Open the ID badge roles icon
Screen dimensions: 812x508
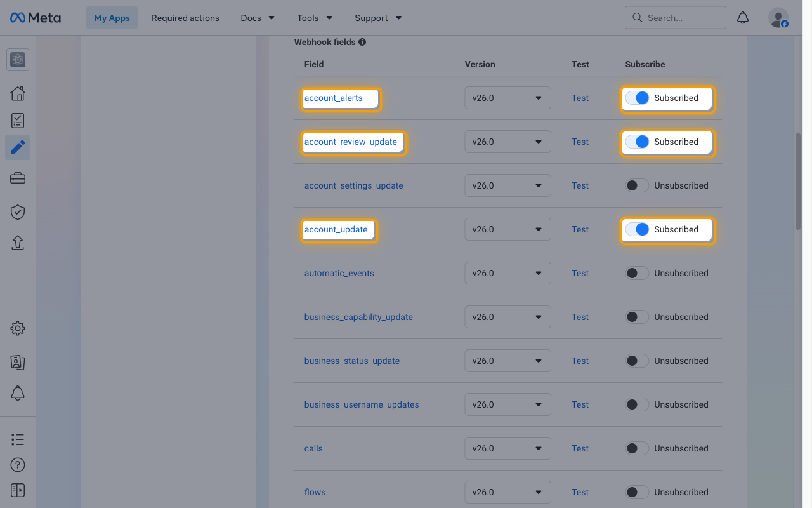click(x=18, y=362)
